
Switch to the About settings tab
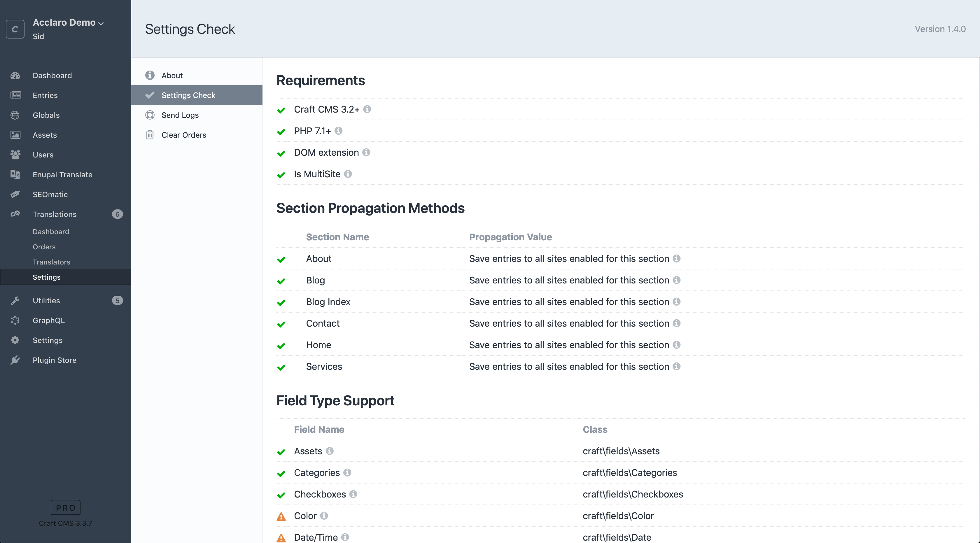coord(172,76)
